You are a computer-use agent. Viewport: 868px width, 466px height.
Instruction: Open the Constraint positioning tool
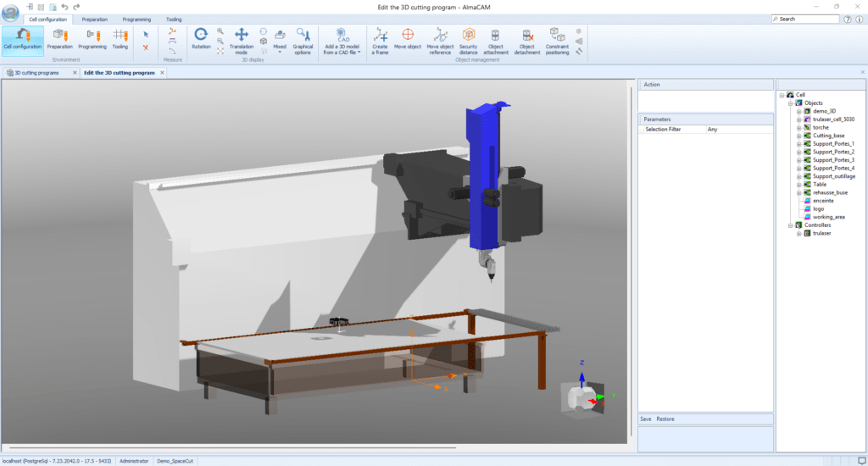click(557, 35)
